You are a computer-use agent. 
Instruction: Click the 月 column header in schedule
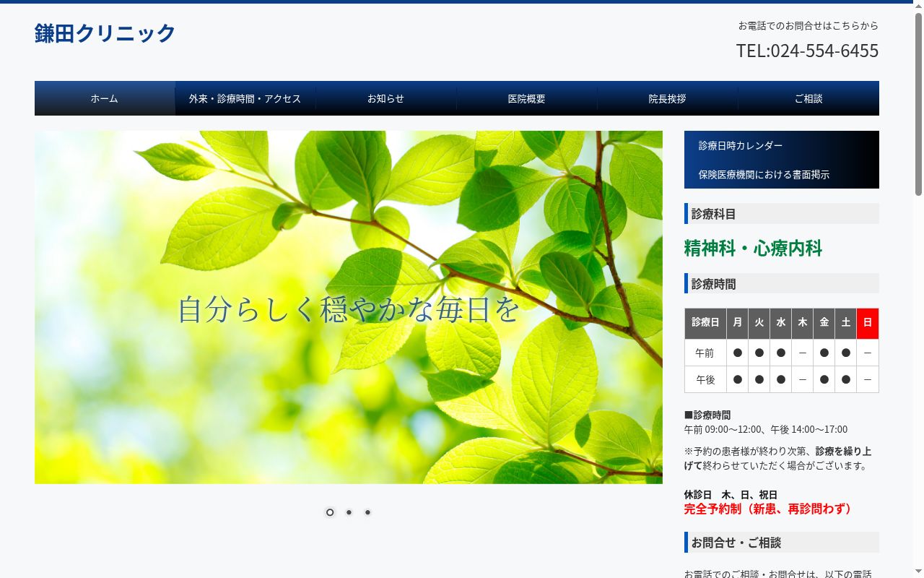[x=738, y=323]
